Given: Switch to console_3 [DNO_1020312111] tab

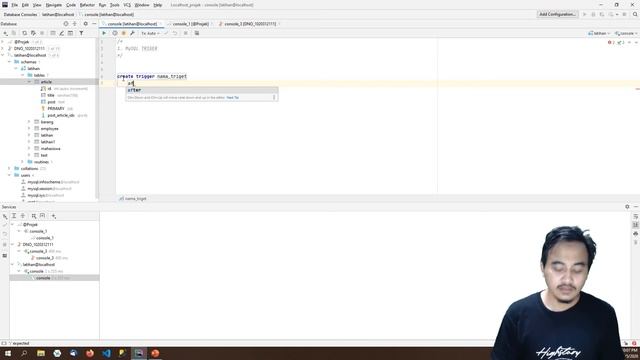Looking at the screenshot, I should coord(250,24).
